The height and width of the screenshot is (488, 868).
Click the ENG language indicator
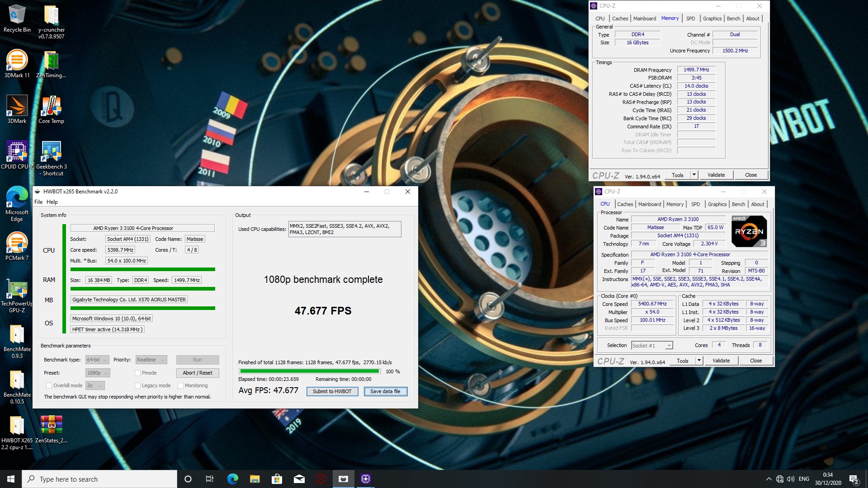tap(804, 479)
